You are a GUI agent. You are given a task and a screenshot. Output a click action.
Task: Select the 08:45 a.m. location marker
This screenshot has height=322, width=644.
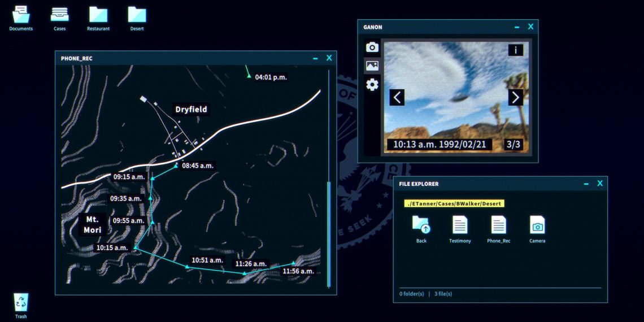(x=176, y=166)
